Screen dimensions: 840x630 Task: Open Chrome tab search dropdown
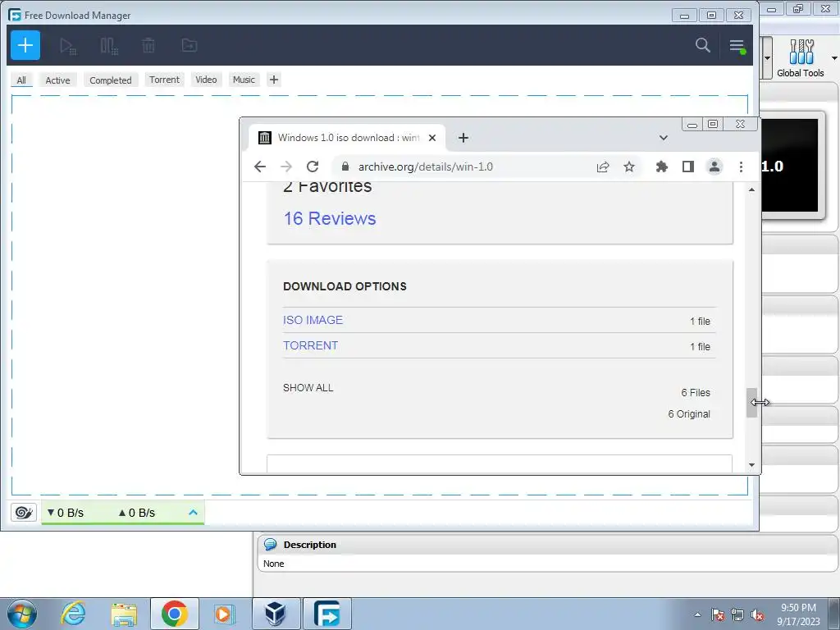pyautogui.click(x=663, y=138)
